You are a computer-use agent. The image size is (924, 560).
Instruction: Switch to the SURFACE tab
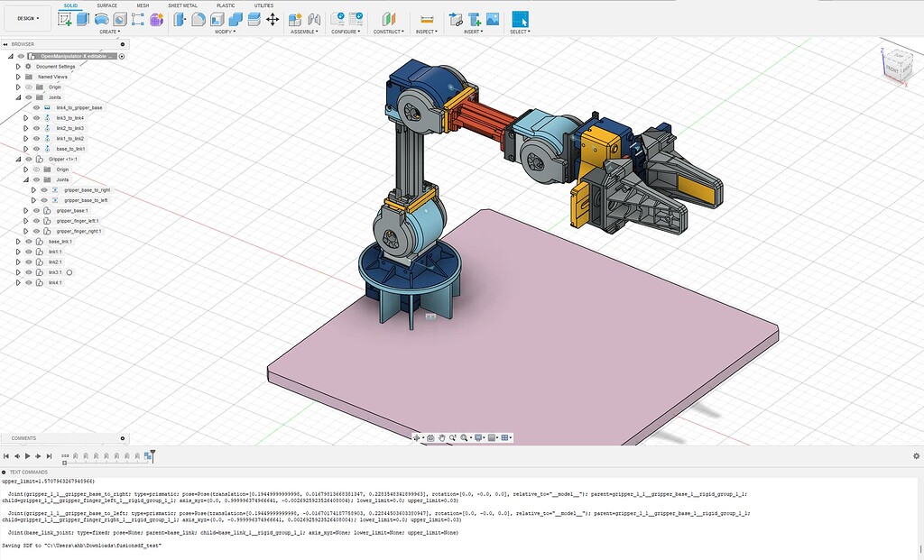pyautogui.click(x=106, y=6)
